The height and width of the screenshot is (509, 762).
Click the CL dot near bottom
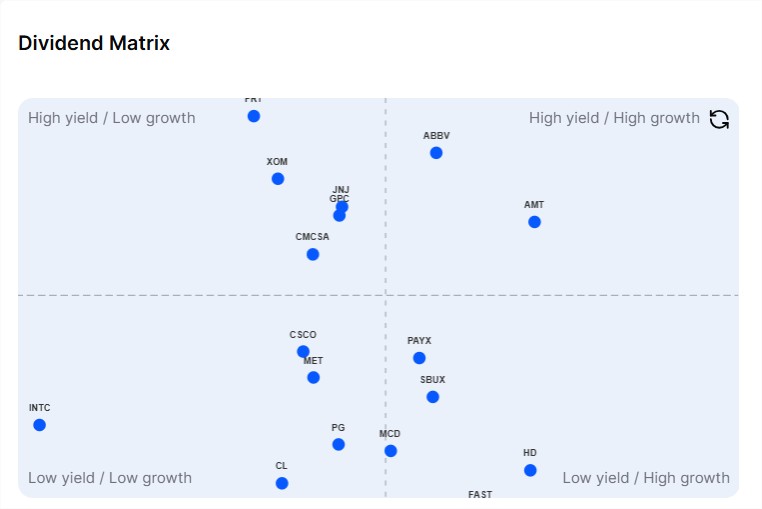281,483
